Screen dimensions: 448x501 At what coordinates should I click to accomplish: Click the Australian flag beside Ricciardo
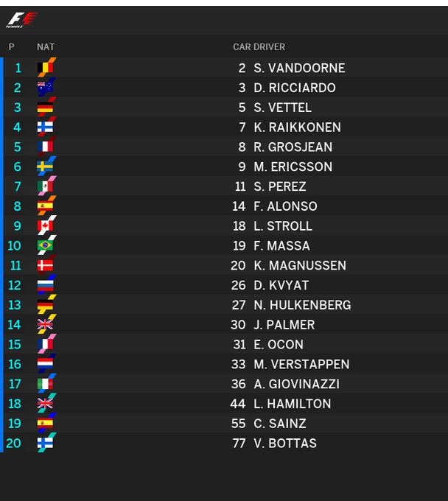pos(45,88)
